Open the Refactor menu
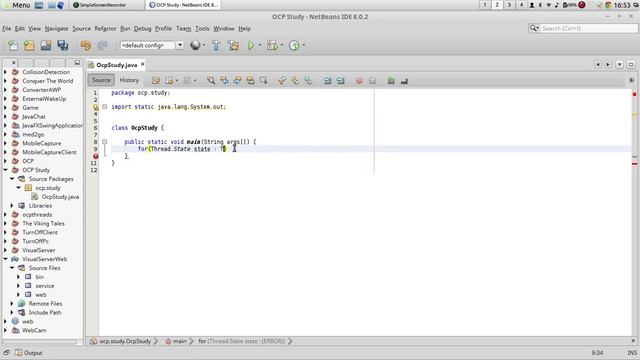 click(105, 29)
